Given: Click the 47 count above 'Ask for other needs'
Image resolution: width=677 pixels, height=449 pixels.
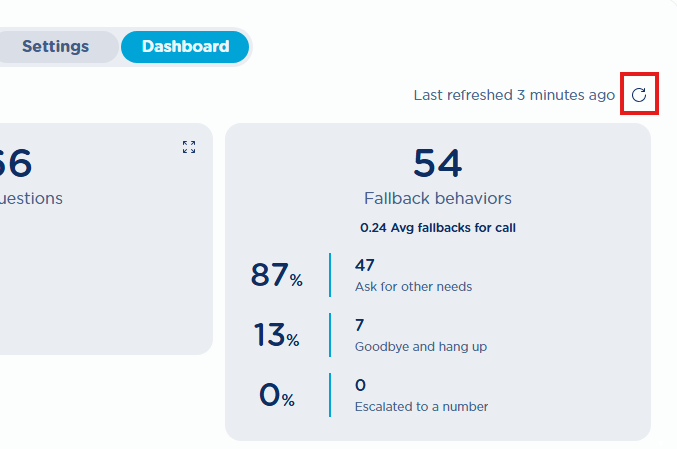Looking at the screenshot, I should 365,266.
